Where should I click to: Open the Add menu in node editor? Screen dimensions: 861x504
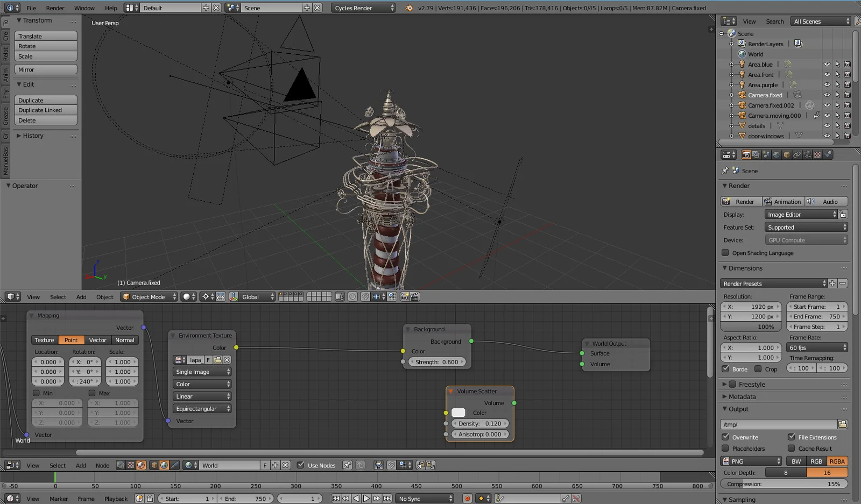click(x=81, y=465)
